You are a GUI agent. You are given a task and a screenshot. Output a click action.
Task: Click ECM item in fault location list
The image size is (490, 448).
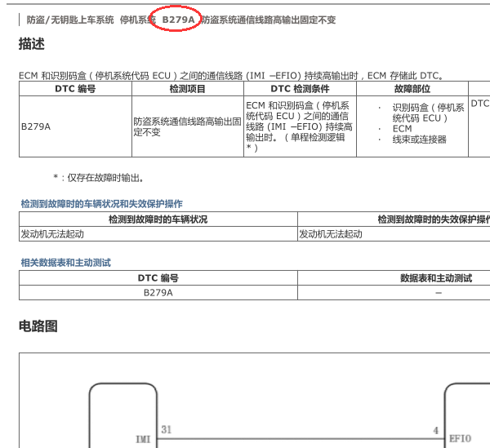[x=402, y=129]
